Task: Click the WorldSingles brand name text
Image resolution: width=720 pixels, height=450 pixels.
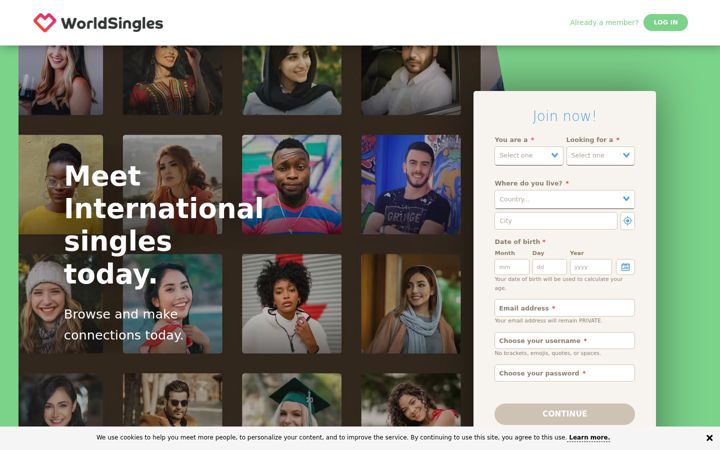Action: coord(112,23)
